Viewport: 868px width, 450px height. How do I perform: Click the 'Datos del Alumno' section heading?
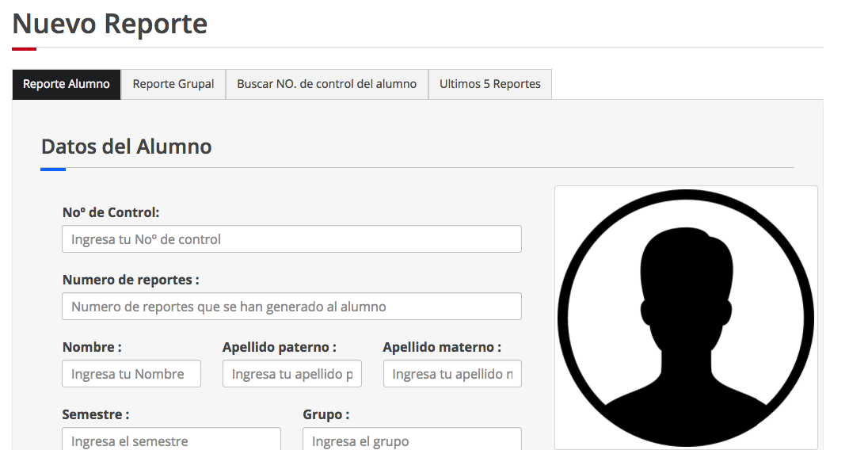click(127, 147)
